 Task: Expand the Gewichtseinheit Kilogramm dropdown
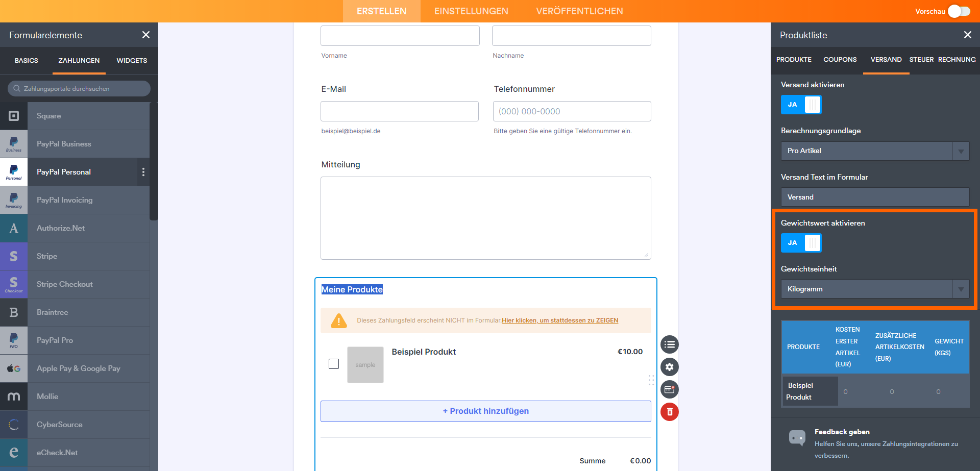tap(875, 289)
